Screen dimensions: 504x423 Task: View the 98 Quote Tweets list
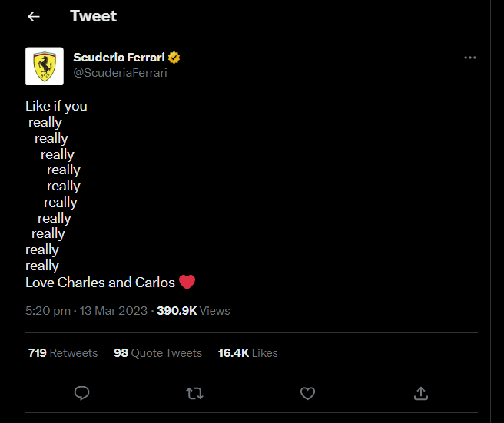157,353
